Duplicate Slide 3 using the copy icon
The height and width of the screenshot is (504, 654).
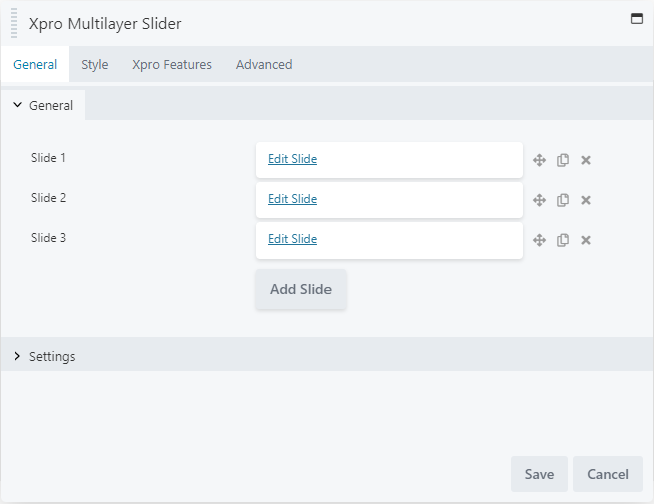click(x=563, y=240)
